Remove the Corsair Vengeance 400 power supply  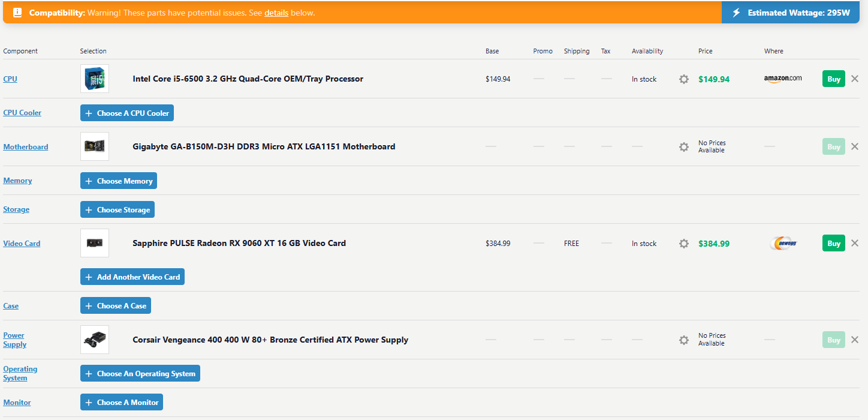click(855, 340)
